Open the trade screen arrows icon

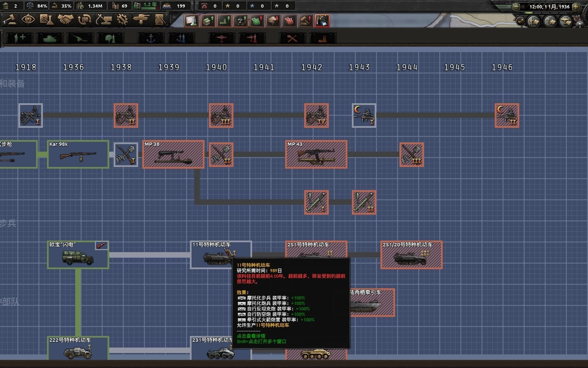tap(84, 20)
